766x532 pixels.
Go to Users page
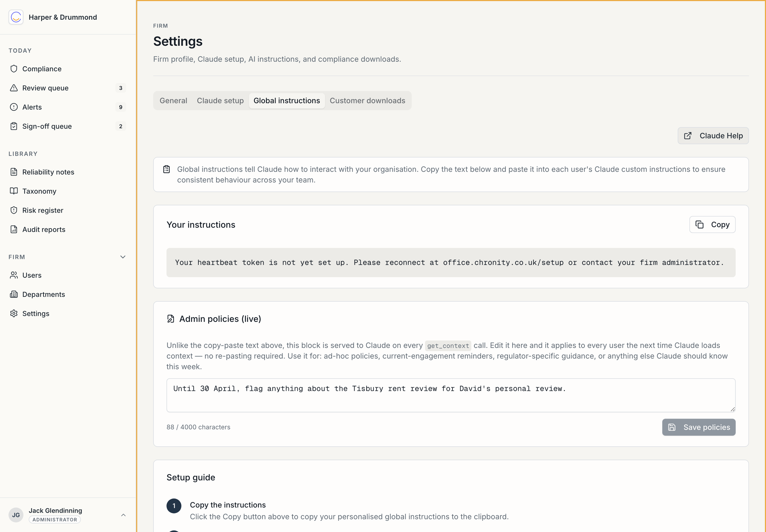click(68, 275)
